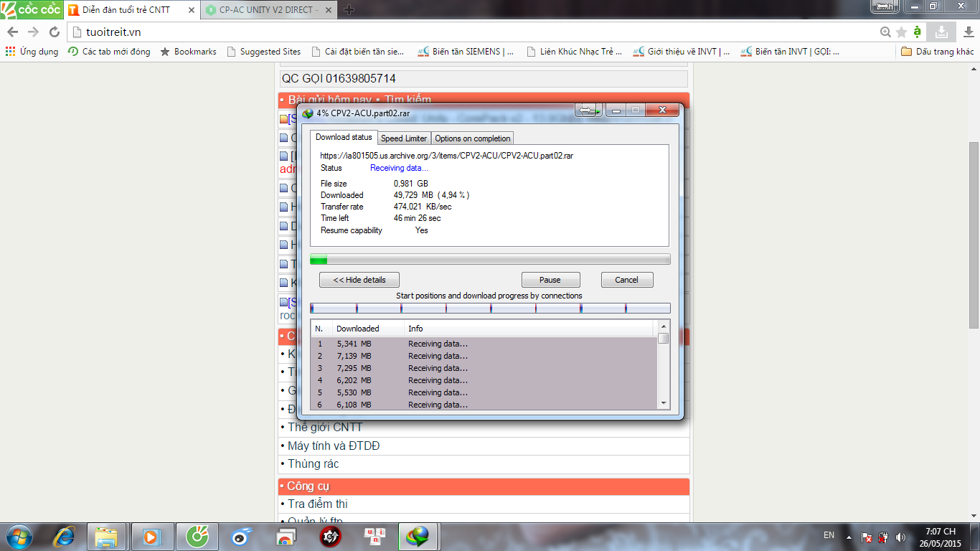
Task: Open Windows Explorer folder icon in taskbar
Action: pos(106,537)
